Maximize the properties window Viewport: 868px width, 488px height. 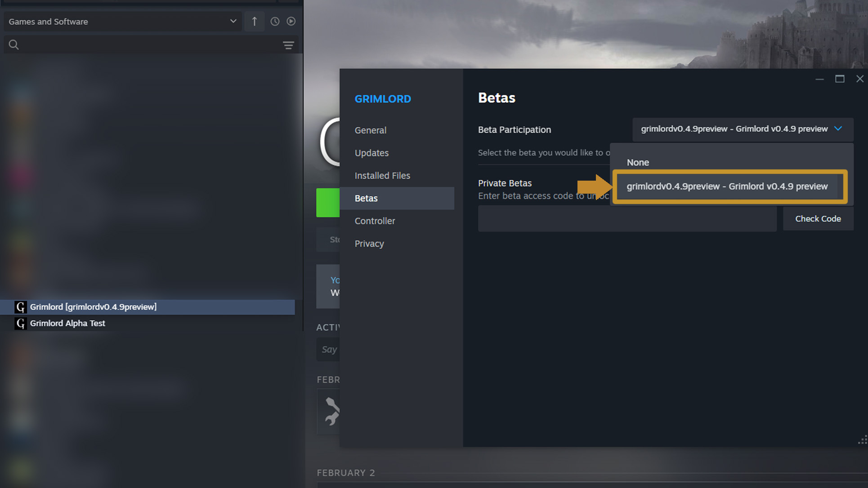tap(840, 79)
